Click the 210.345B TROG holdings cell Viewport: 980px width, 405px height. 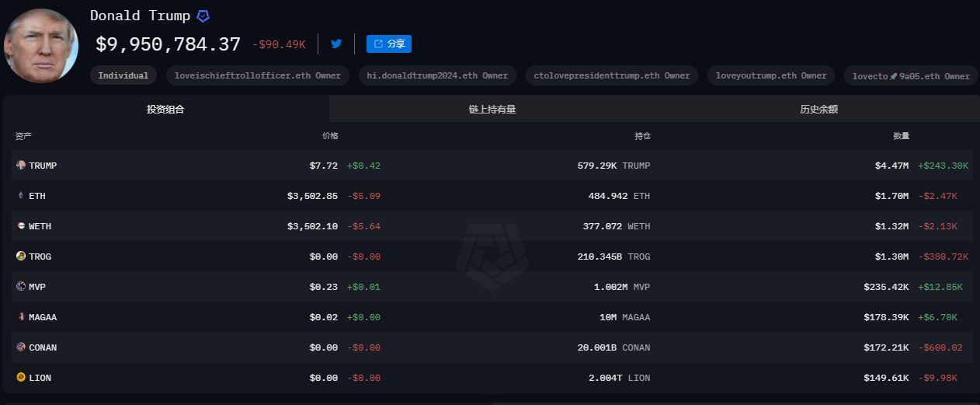pyautogui.click(x=613, y=257)
